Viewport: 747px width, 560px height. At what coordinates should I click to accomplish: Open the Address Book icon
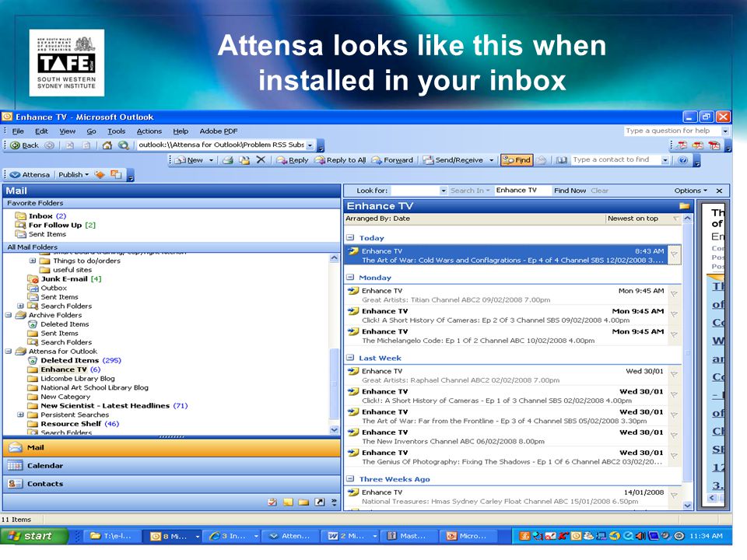(562, 160)
